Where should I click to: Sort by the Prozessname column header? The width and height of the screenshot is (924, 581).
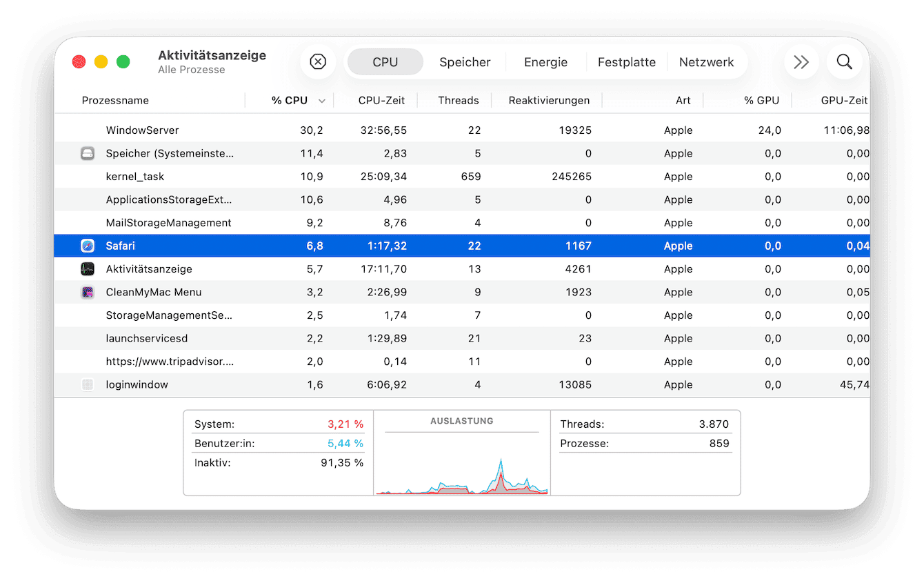click(115, 100)
